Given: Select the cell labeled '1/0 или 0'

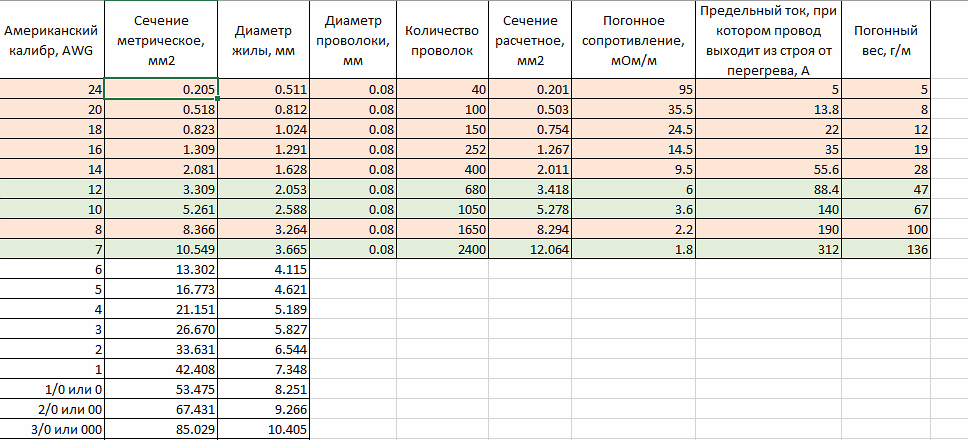Looking at the screenshot, I should pyautogui.click(x=52, y=388).
